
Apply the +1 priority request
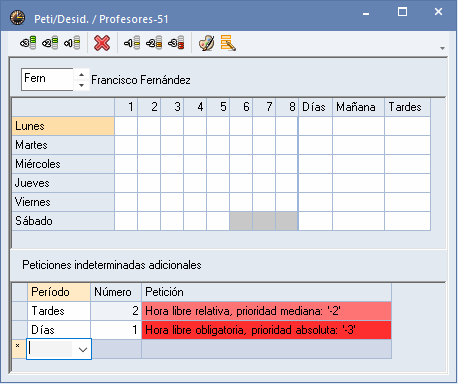point(72,43)
